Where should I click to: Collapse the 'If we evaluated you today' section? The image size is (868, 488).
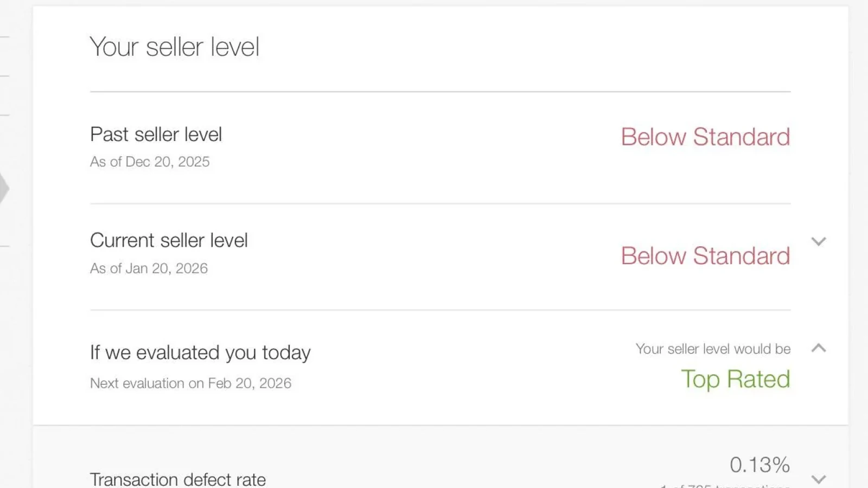(x=819, y=348)
